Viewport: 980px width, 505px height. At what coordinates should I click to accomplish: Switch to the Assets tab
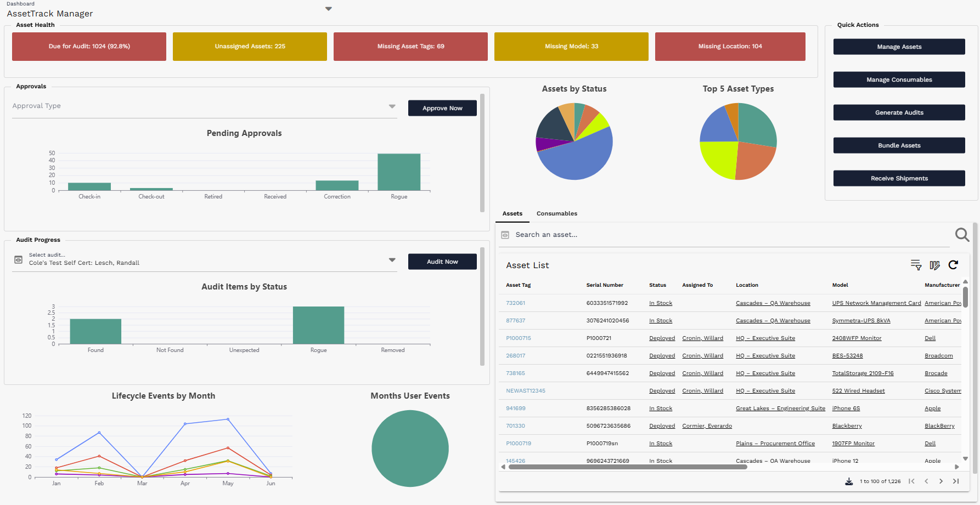click(x=512, y=213)
